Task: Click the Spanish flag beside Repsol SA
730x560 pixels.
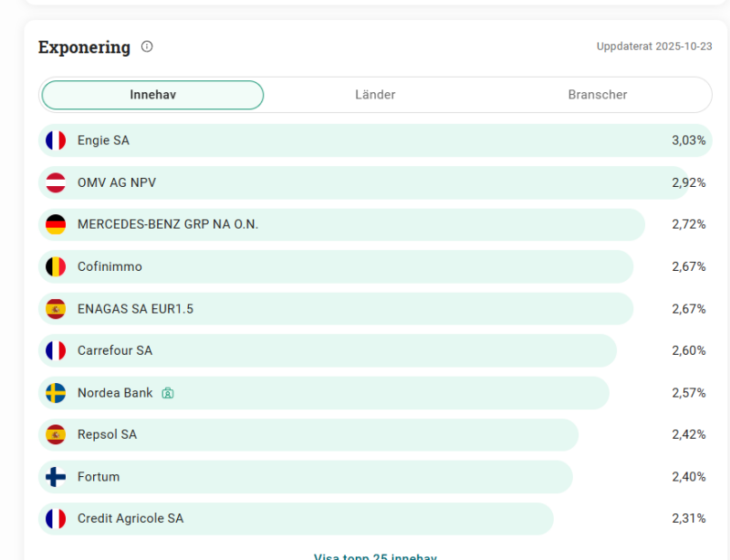Action: pyautogui.click(x=56, y=434)
